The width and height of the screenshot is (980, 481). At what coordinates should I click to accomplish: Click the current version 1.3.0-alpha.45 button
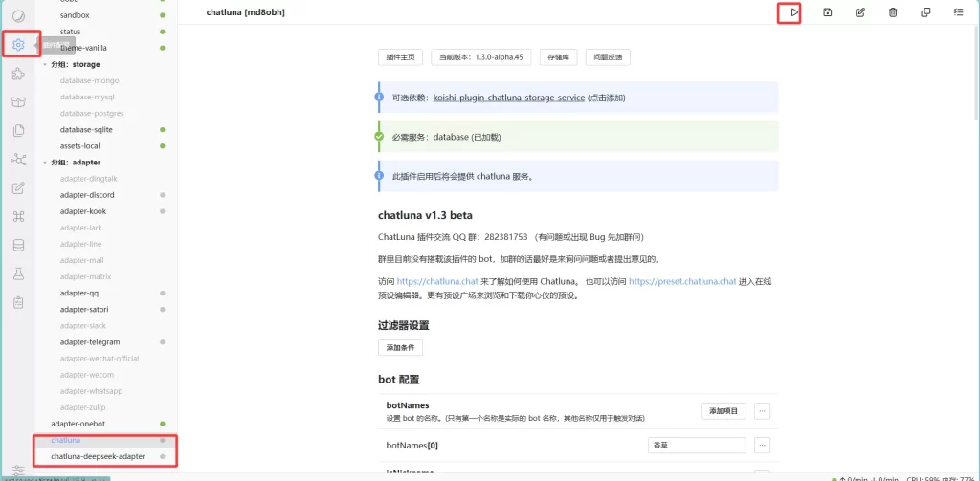(x=481, y=56)
